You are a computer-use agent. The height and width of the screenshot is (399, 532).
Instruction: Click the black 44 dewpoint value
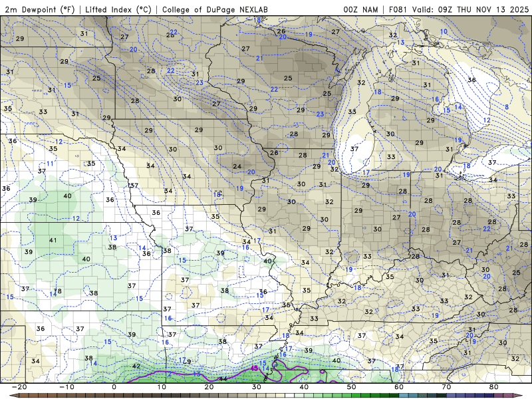click(223, 379)
